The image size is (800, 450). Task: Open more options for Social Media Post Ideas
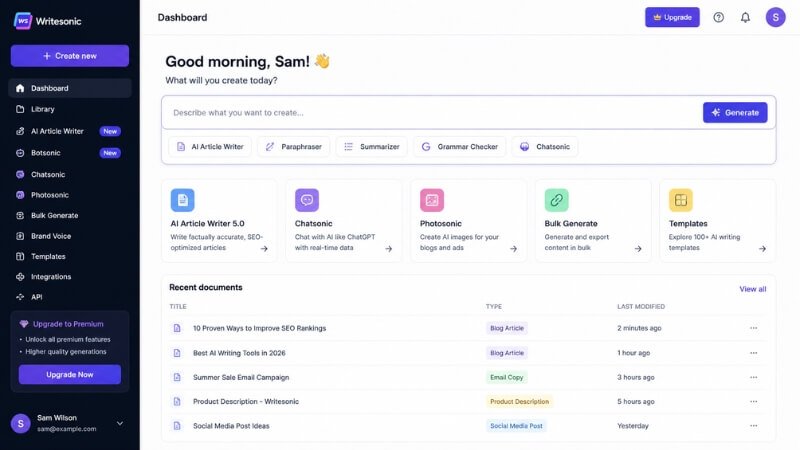point(754,426)
